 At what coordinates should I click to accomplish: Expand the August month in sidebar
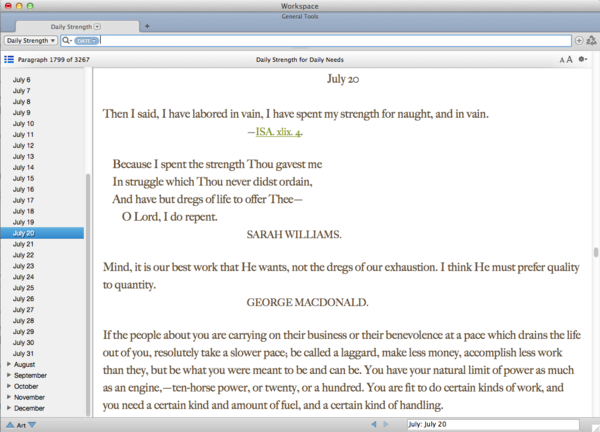coord(9,365)
